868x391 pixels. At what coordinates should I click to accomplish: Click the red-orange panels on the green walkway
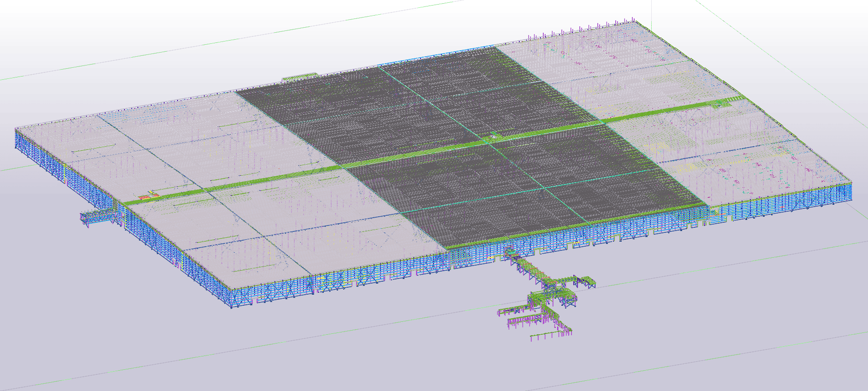(149, 196)
